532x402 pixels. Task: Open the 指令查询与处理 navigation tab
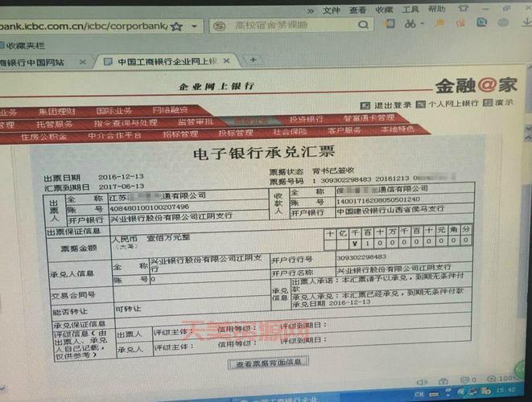[126, 124]
